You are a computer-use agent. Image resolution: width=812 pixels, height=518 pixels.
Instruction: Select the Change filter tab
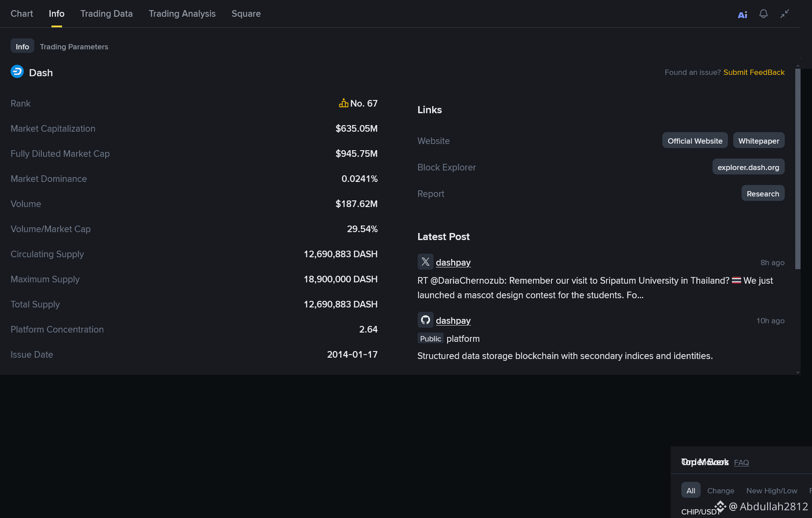tap(720, 491)
